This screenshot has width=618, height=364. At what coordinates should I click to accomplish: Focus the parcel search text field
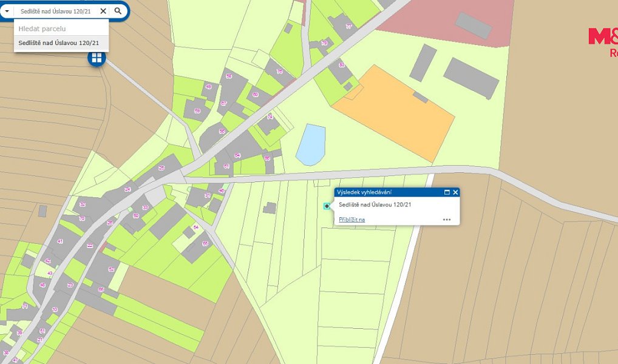[x=56, y=11]
